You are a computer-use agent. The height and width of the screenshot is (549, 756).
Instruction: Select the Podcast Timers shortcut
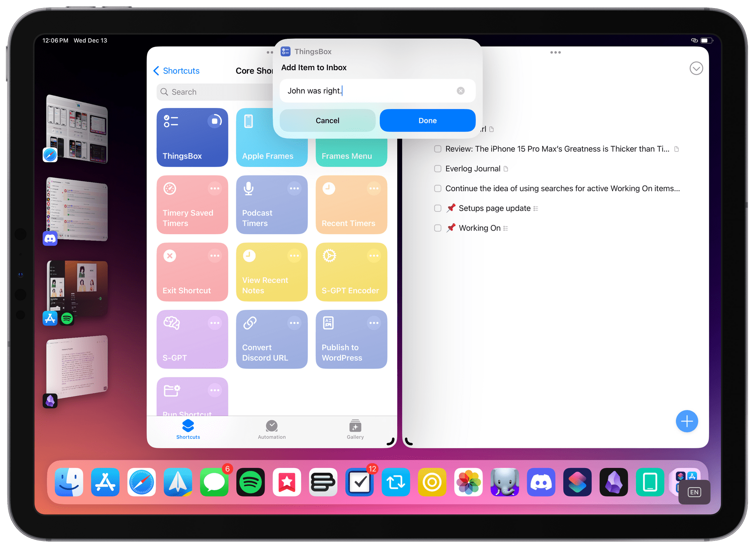pyautogui.click(x=271, y=205)
